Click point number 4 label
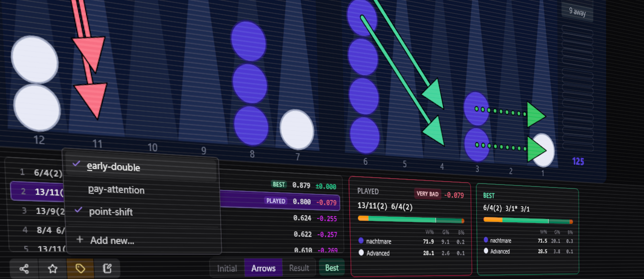 point(442,167)
